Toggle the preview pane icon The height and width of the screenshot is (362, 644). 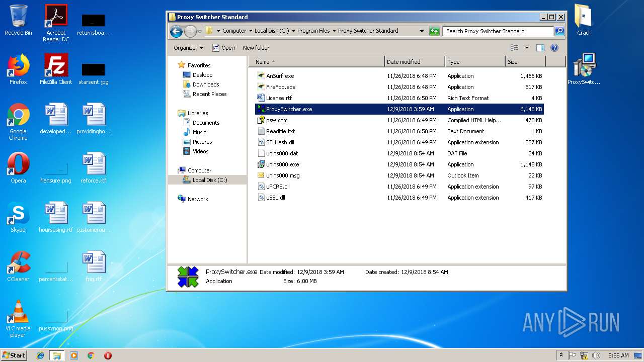(540, 48)
